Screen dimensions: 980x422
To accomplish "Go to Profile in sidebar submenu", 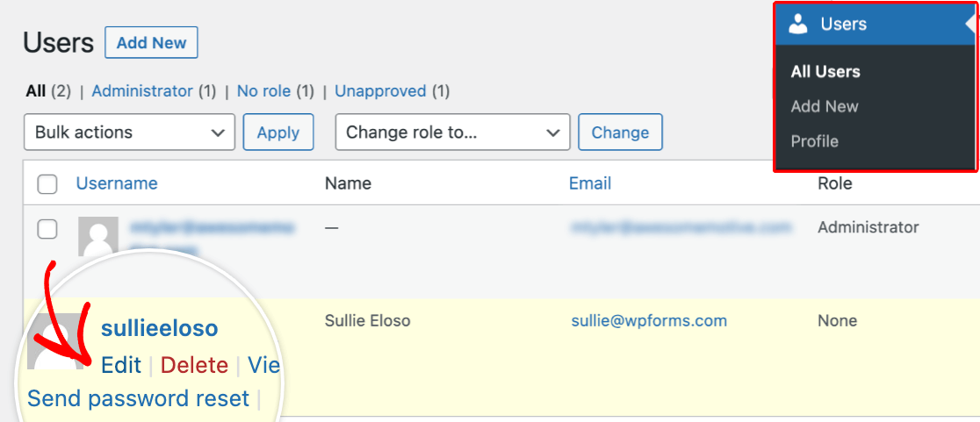I will (x=814, y=141).
